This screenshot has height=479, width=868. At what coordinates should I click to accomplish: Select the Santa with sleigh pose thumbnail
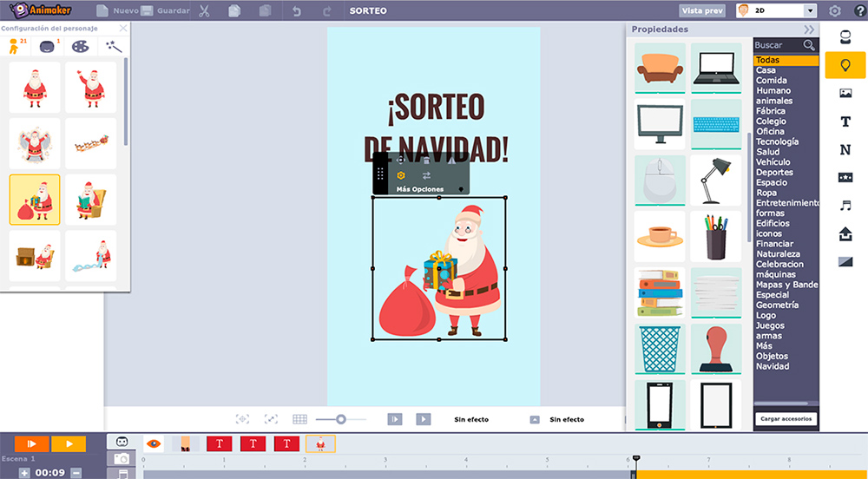click(x=91, y=143)
